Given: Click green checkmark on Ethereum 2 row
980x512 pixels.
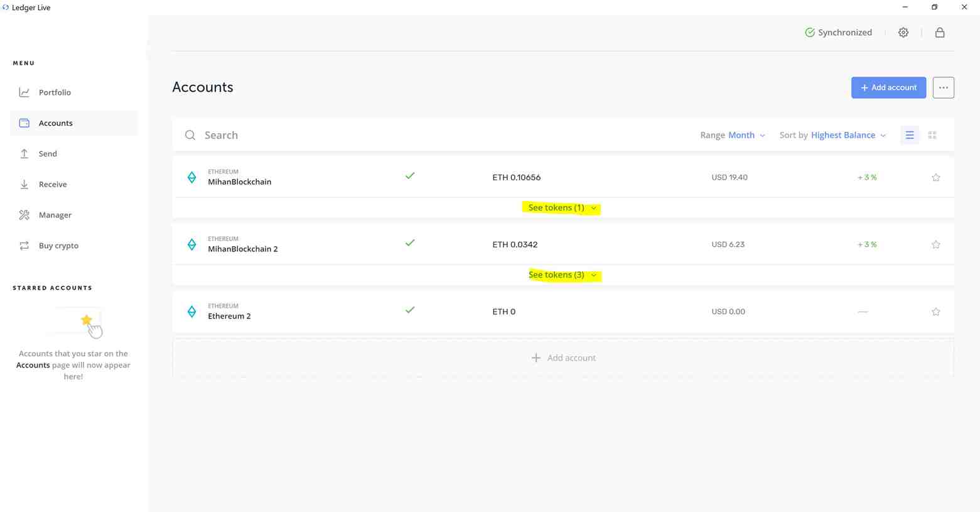Looking at the screenshot, I should (410, 310).
